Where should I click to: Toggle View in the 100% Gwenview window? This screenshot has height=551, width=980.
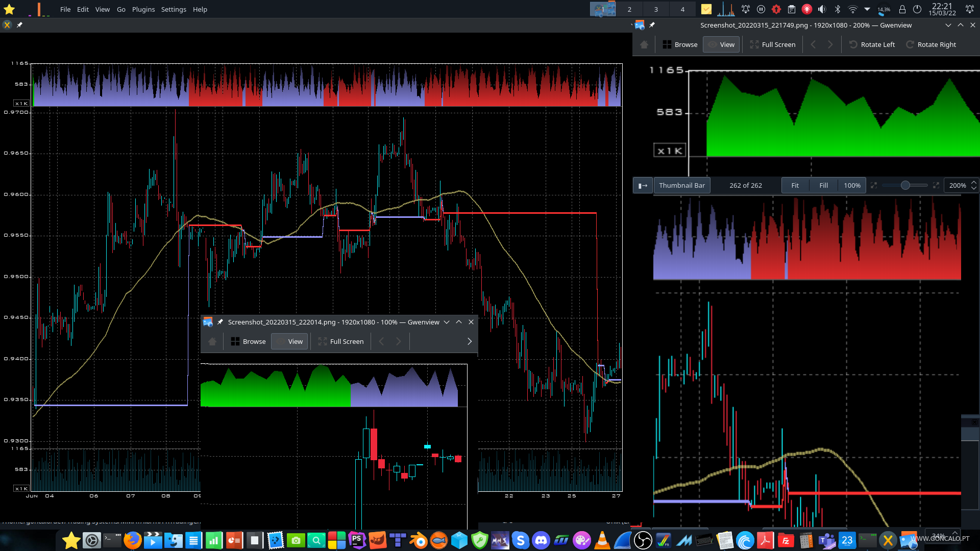pyautogui.click(x=289, y=341)
